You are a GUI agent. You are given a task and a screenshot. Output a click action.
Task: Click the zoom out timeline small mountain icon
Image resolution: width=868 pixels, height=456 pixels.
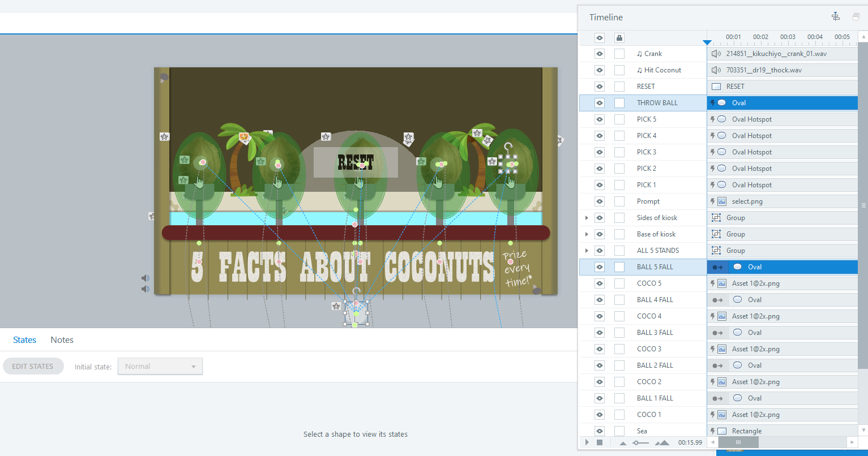[x=623, y=442]
